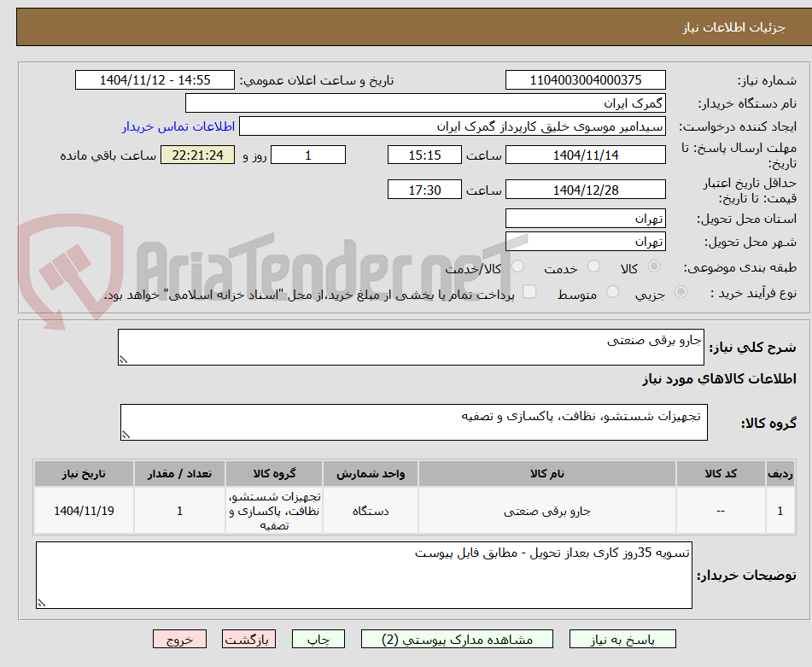This screenshot has width=812, height=667.
Task: Click the table گروه کالا column header
Action: [274, 474]
